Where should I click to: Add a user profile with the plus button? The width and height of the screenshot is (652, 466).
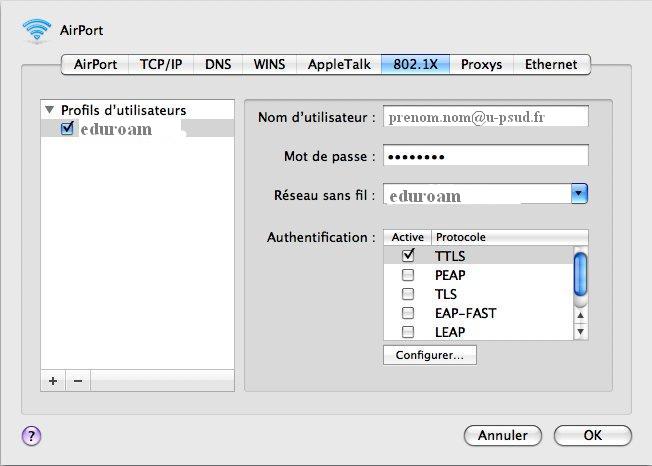(53, 380)
